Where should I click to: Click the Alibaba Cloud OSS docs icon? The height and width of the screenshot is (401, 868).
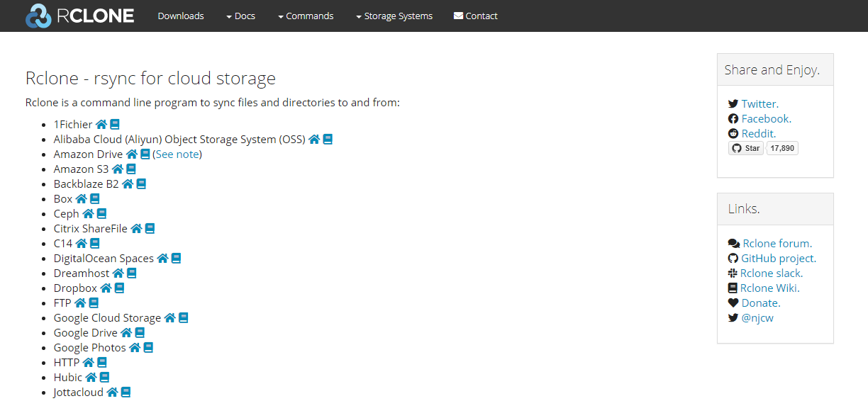point(328,140)
